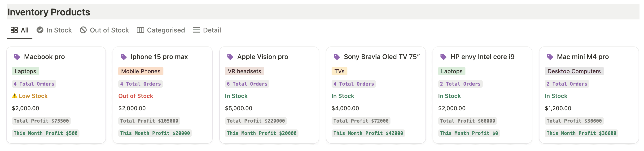644x151 pixels.
Task: Click the Out of Stock status on Iphone card
Action: (136, 96)
